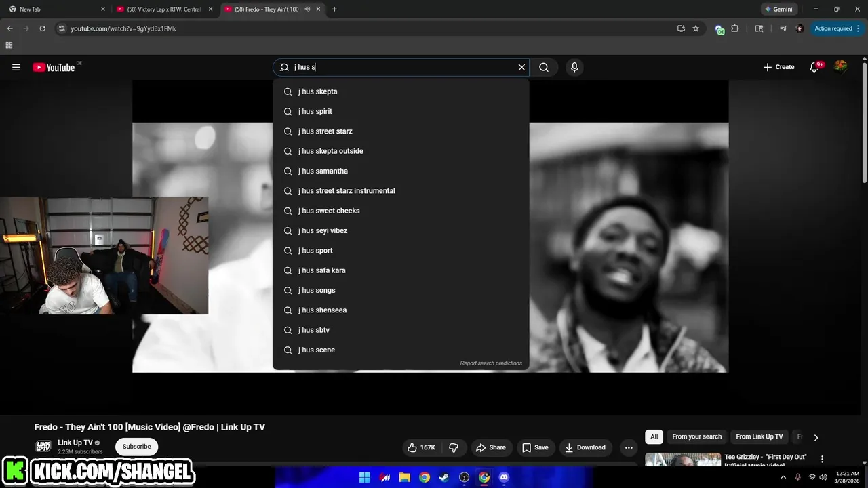Switch to the New Tab browser tab

56,9
